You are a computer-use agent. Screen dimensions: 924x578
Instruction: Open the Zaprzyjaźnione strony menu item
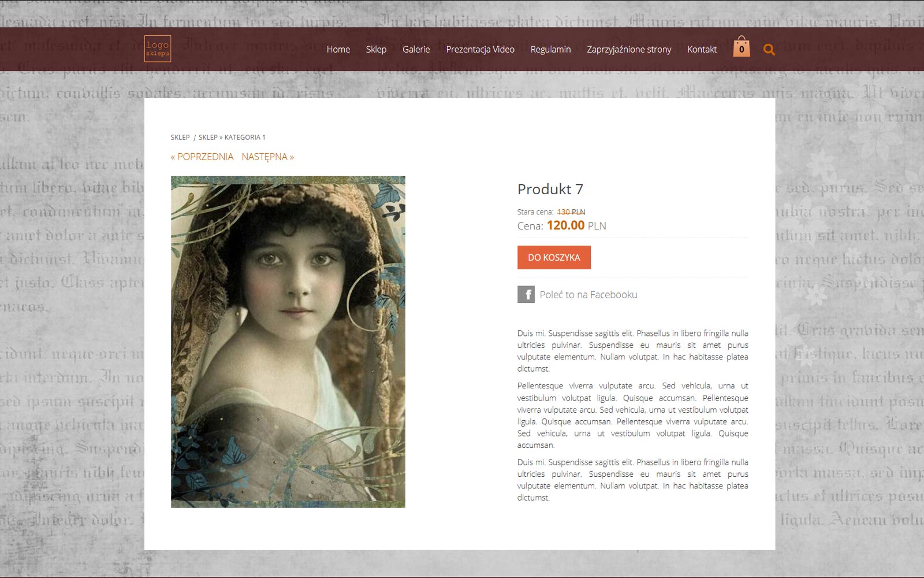pos(629,49)
